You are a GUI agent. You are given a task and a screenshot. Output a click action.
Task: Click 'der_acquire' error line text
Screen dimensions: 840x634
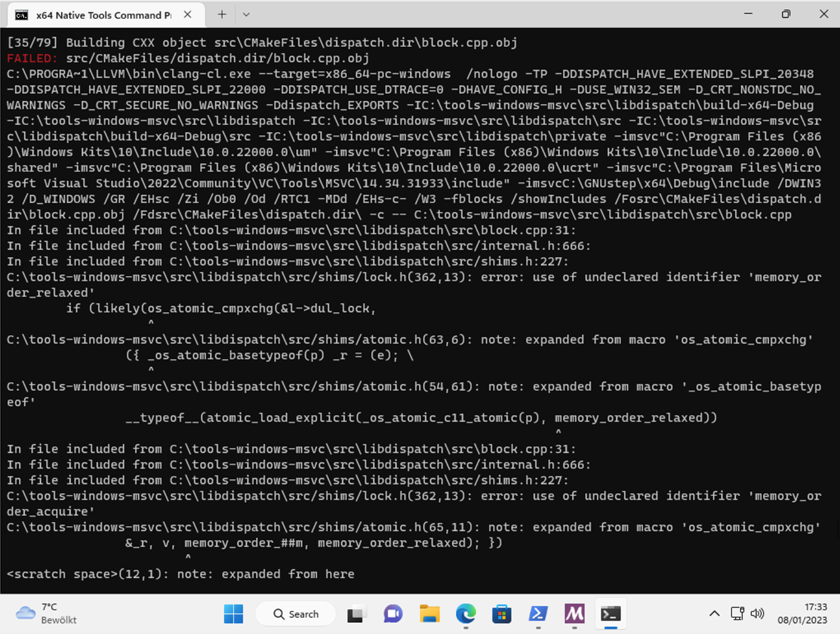(x=51, y=512)
